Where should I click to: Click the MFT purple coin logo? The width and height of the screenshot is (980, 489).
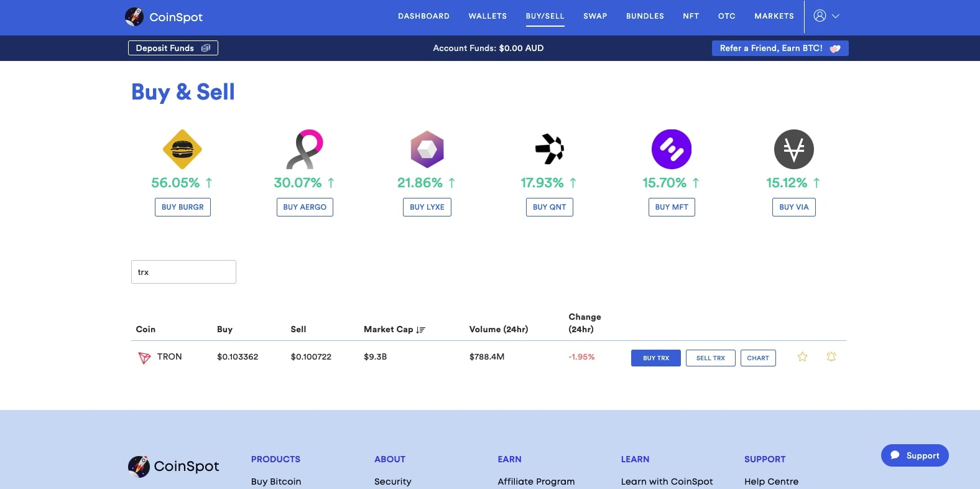click(x=672, y=149)
